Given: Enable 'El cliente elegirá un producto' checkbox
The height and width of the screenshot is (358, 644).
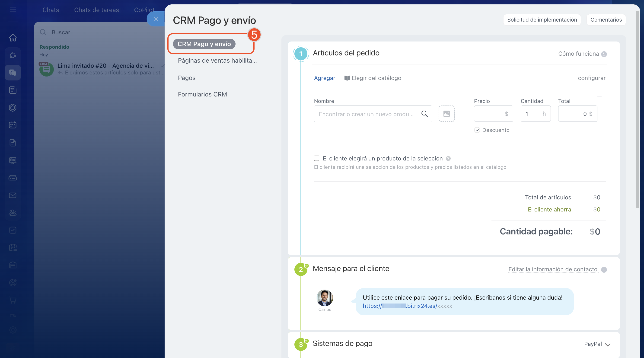Looking at the screenshot, I should click(x=316, y=158).
